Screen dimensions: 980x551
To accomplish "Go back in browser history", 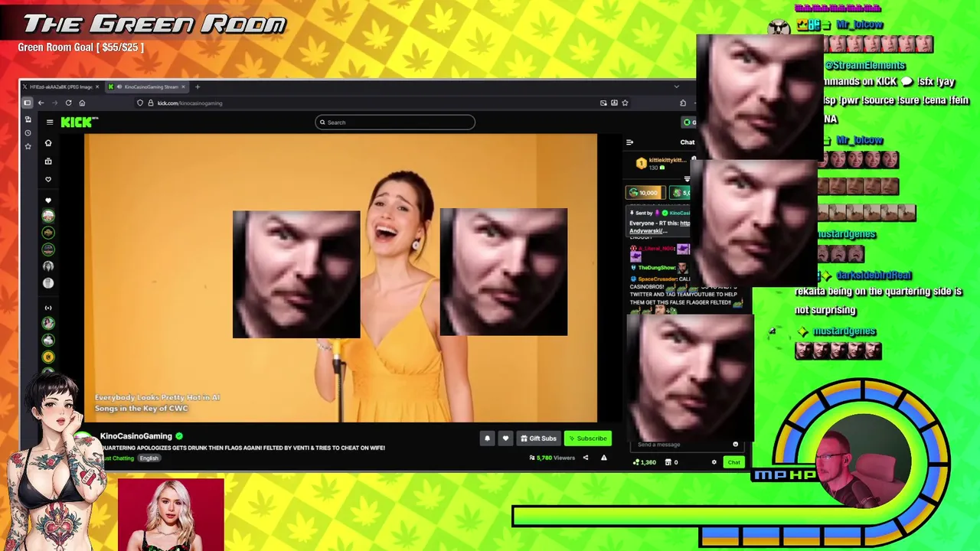I will tap(41, 103).
